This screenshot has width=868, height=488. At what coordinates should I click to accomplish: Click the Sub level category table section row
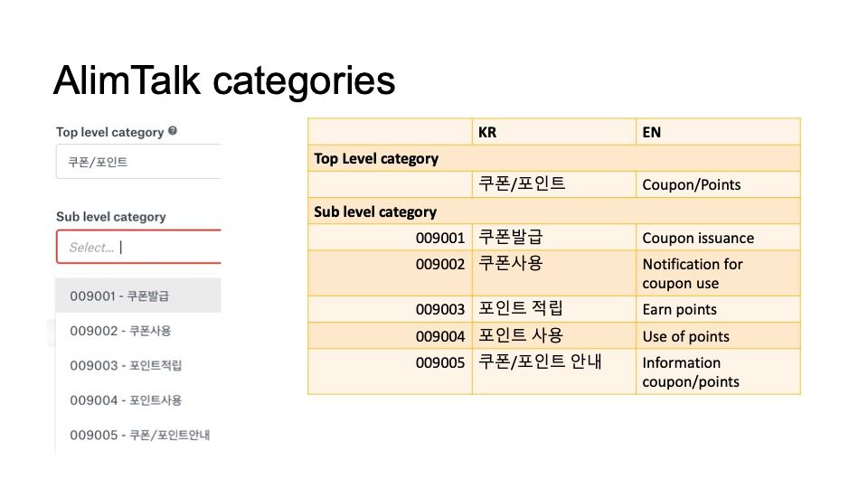(x=554, y=211)
